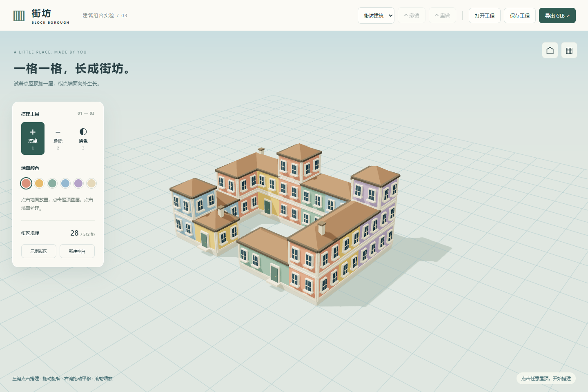
Task: Click 保存工程 to save project
Action: point(520,16)
